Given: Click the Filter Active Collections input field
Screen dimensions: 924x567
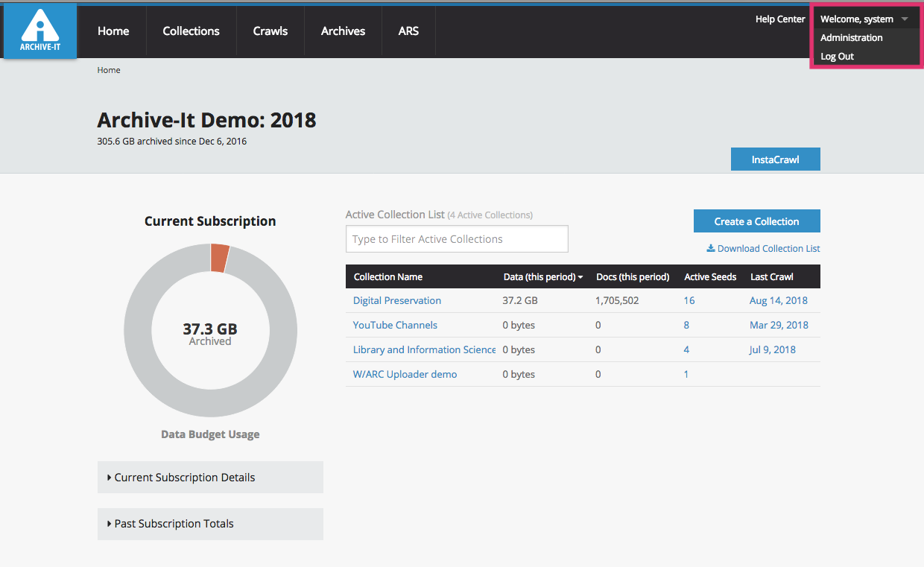Looking at the screenshot, I should point(457,239).
